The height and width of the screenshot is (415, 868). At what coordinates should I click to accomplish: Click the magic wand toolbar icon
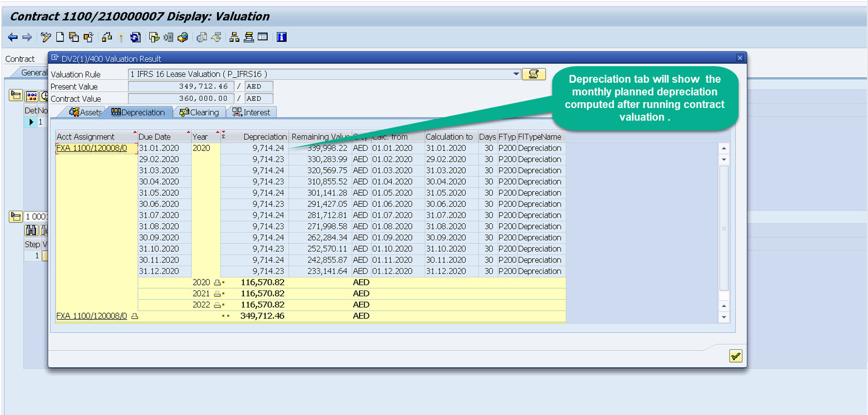point(121,37)
